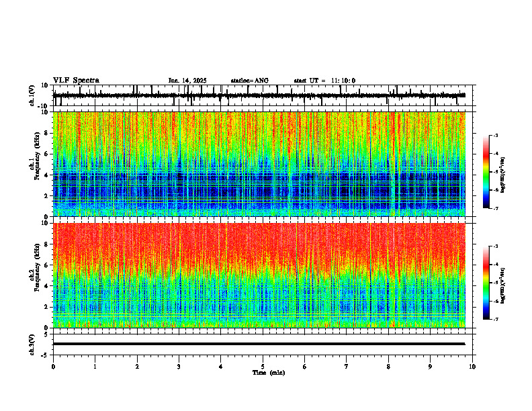Click the ch.1 colorbar log(PSD) unit label
532x411 pixels.
pyautogui.click(x=503, y=175)
